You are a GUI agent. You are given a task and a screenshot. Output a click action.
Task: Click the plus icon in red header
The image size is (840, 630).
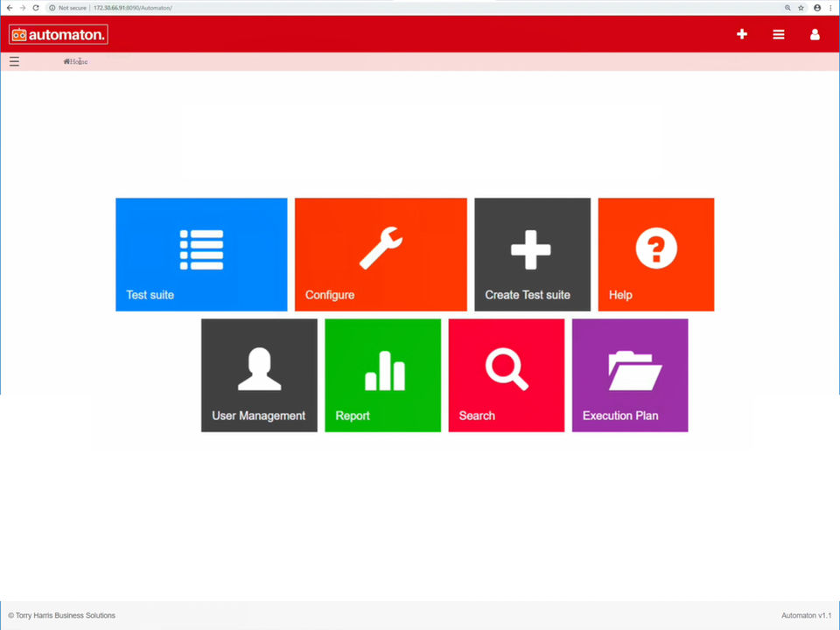click(x=742, y=34)
